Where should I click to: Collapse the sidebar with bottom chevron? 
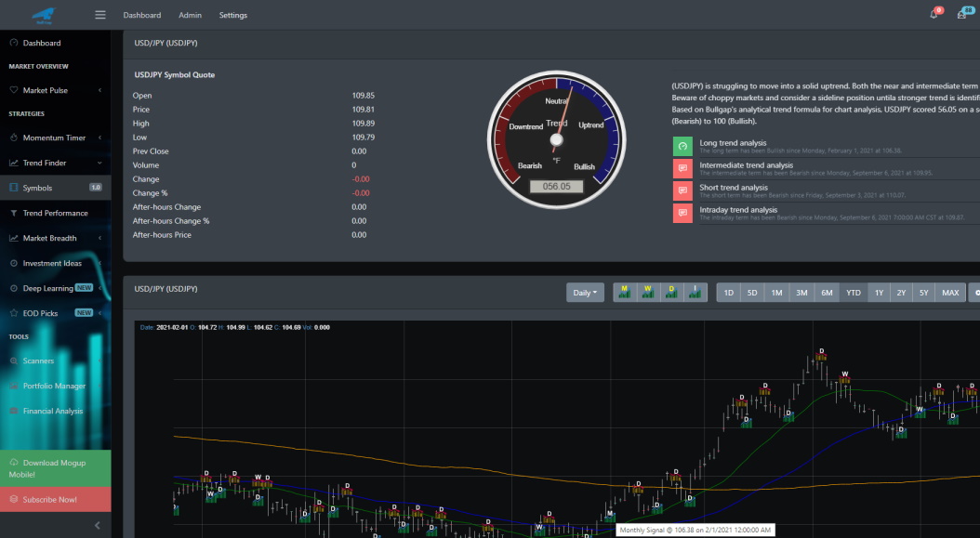97,526
